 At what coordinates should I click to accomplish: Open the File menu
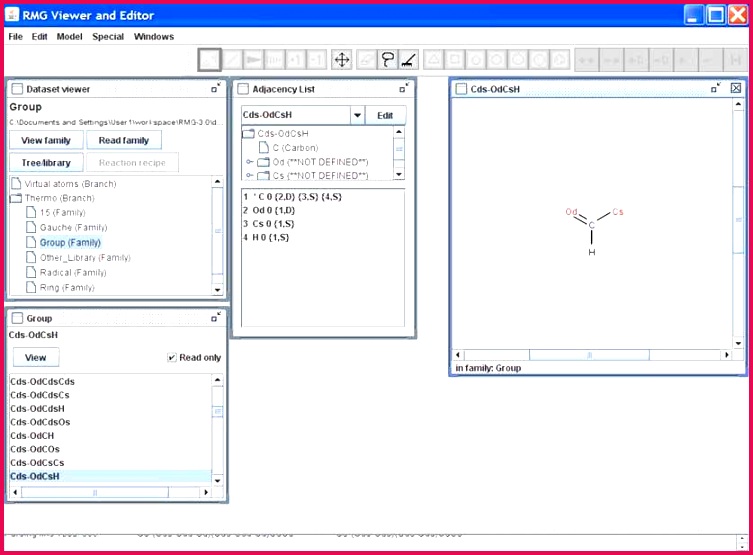point(15,36)
